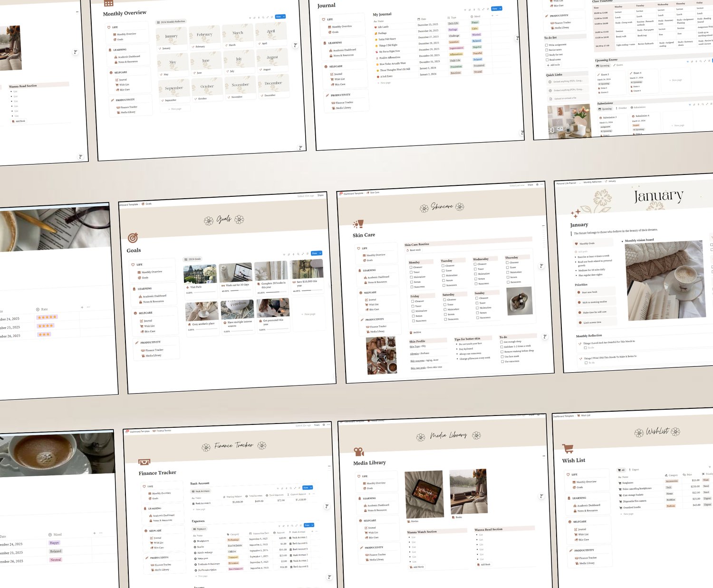Viewport: 713px width, 588px height.
Task: Click the heart icon beside LIFE on Goals page
Action: (x=133, y=265)
